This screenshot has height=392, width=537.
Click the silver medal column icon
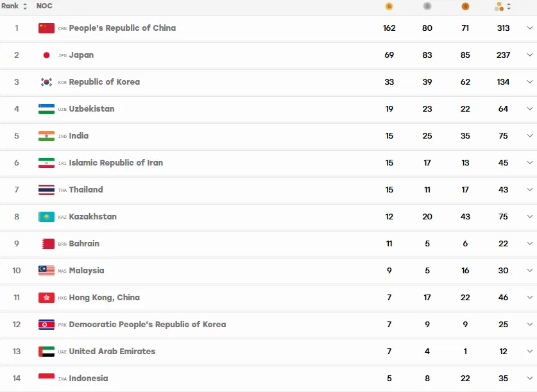pyautogui.click(x=427, y=6)
